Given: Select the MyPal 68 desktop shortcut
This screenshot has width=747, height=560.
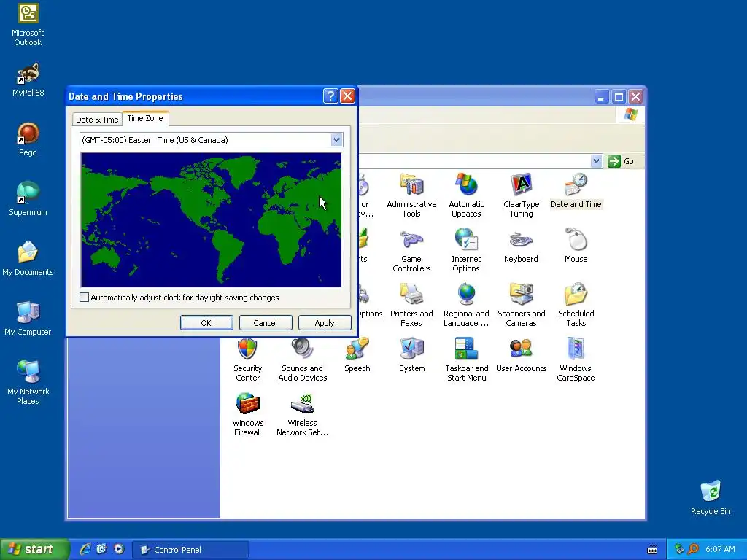Looking at the screenshot, I should point(28,79).
